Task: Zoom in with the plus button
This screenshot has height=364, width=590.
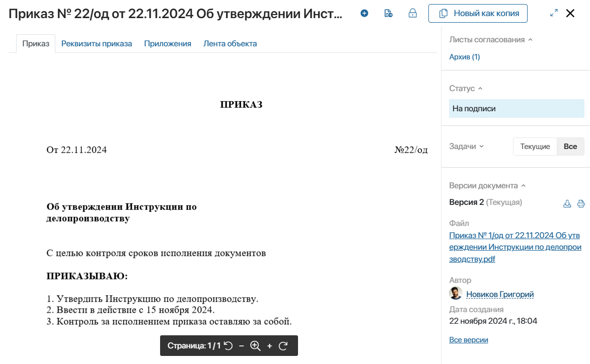Action: (x=269, y=345)
